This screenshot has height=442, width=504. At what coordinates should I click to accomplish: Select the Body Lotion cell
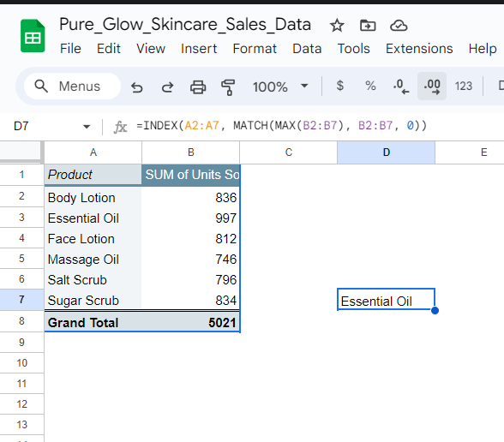click(93, 198)
